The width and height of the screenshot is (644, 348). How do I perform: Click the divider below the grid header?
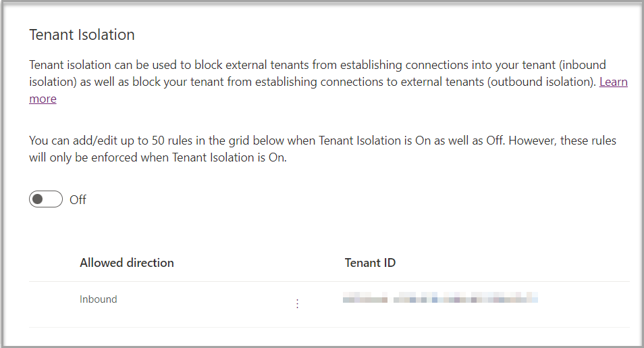[329, 281]
